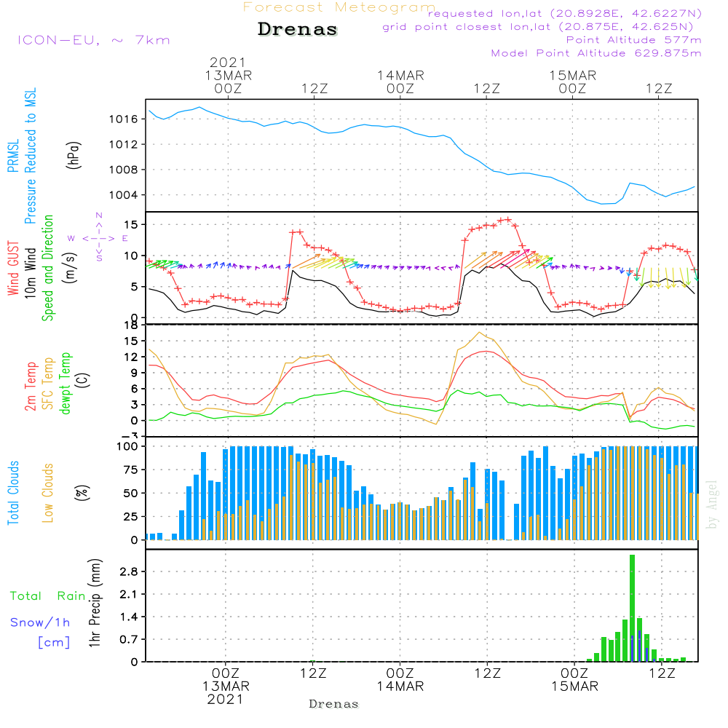Click the blue 'Total Clouds' label
Viewport: 728px width, 728px height.
pos(13,493)
